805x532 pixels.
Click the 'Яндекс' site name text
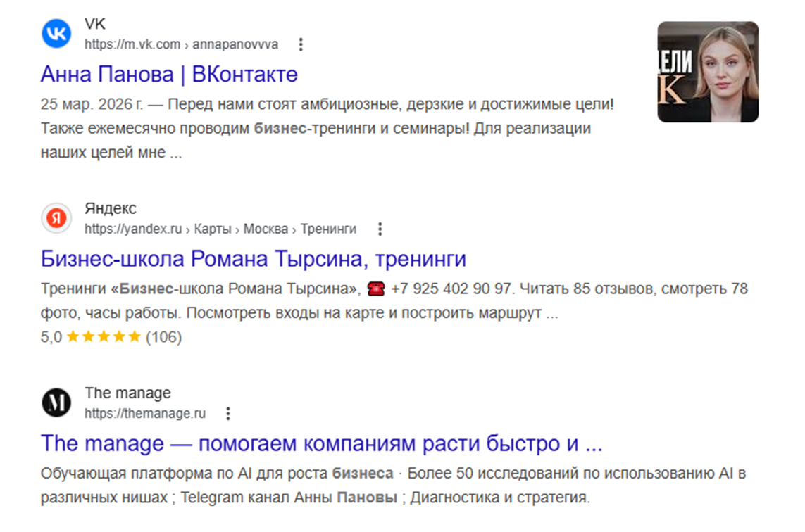(x=111, y=208)
